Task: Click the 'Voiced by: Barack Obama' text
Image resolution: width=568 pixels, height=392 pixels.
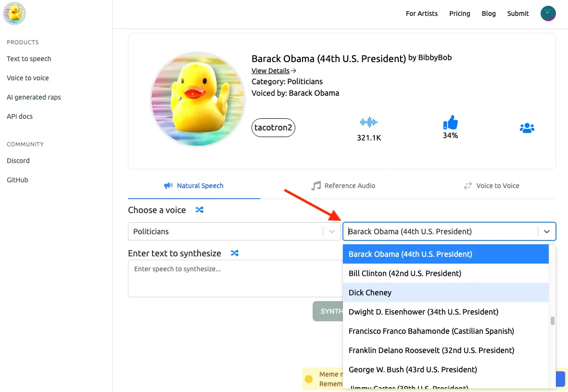Action: (x=295, y=93)
